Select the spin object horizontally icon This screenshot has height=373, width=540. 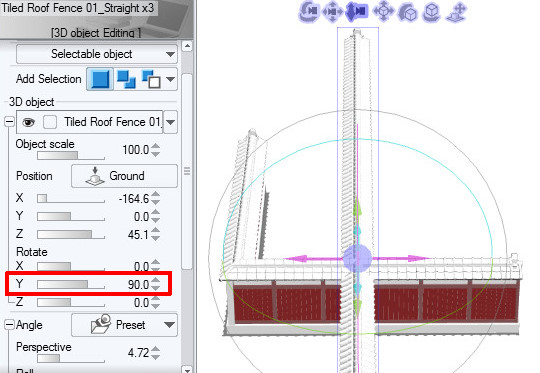click(x=432, y=12)
